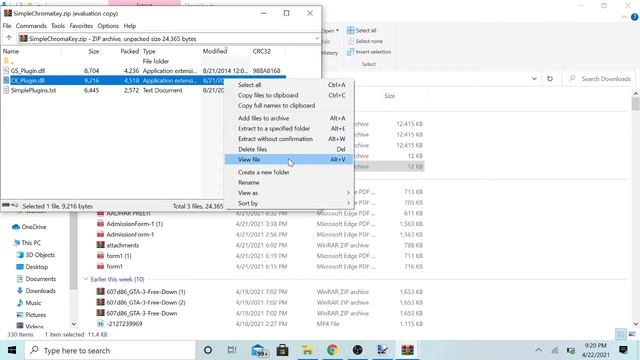
Task: Open the Explorer address history dropdown
Action: 534,79
